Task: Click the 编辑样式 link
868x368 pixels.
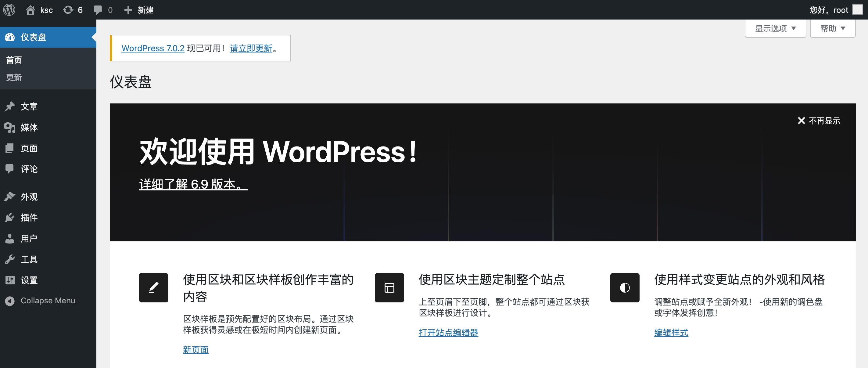Action: (671, 333)
